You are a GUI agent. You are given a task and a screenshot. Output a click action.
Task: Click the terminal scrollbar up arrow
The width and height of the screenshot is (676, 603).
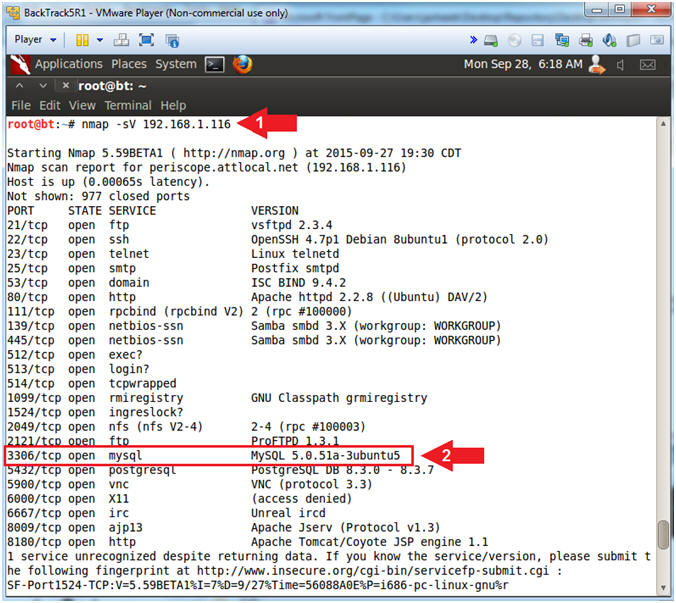[x=663, y=124]
